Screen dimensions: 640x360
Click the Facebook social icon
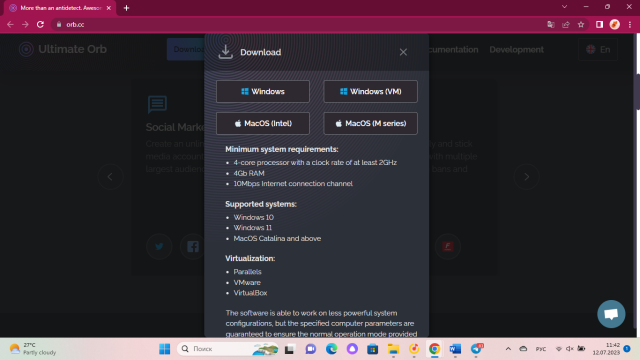[193, 247]
